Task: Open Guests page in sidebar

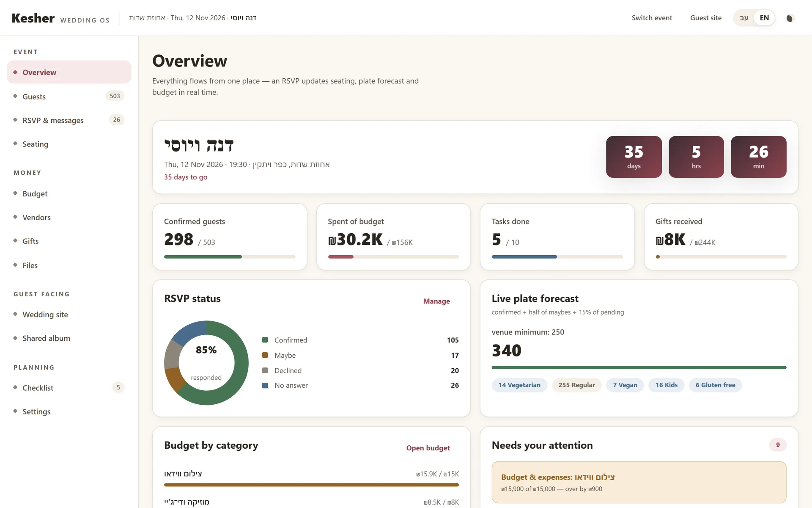Action: [69, 96]
